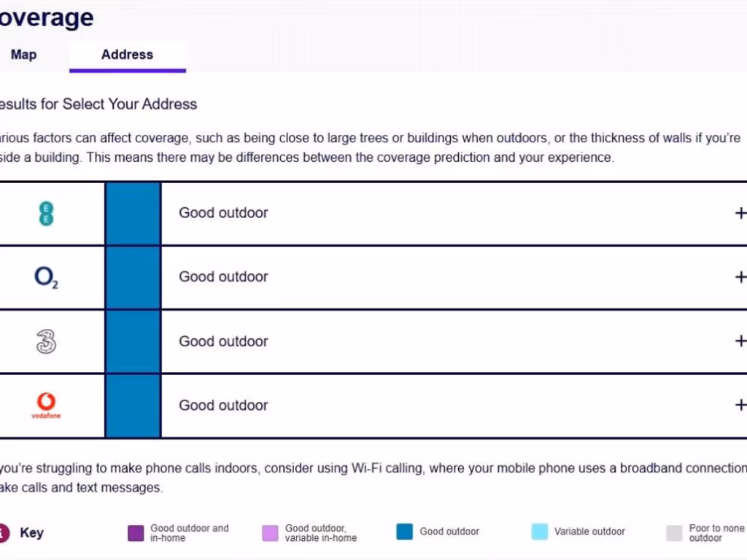Switch to the Map tab

(23, 55)
